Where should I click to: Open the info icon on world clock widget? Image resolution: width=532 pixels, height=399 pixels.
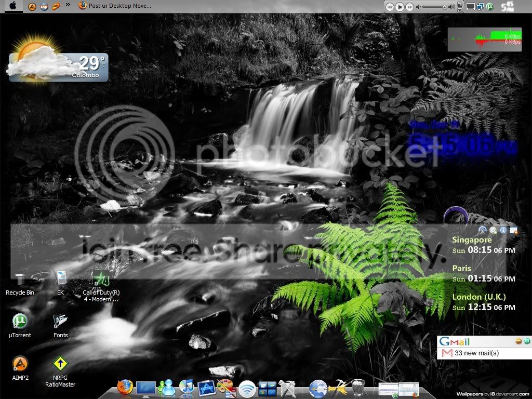pos(503,230)
